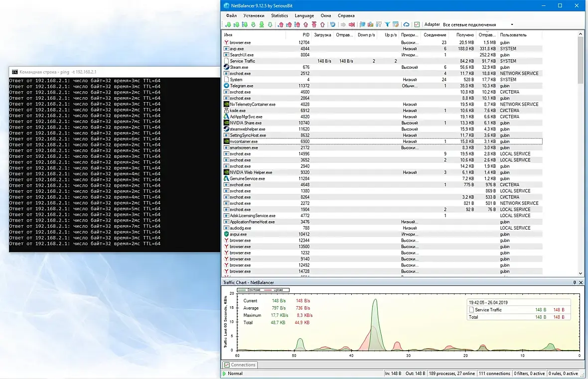
Task: Select avp.exe process row
Action: tap(383, 49)
